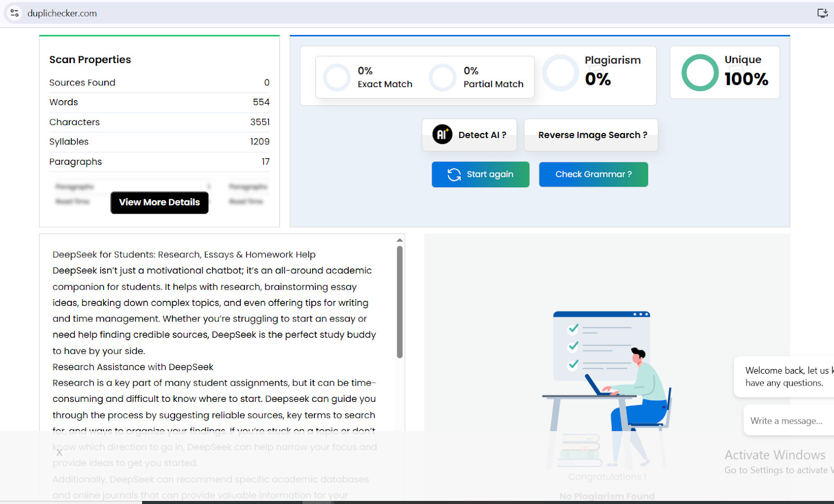Viewport: 834px width, 504px height.
Task: Click the green Unique progress ring
Action: [700, 72]
